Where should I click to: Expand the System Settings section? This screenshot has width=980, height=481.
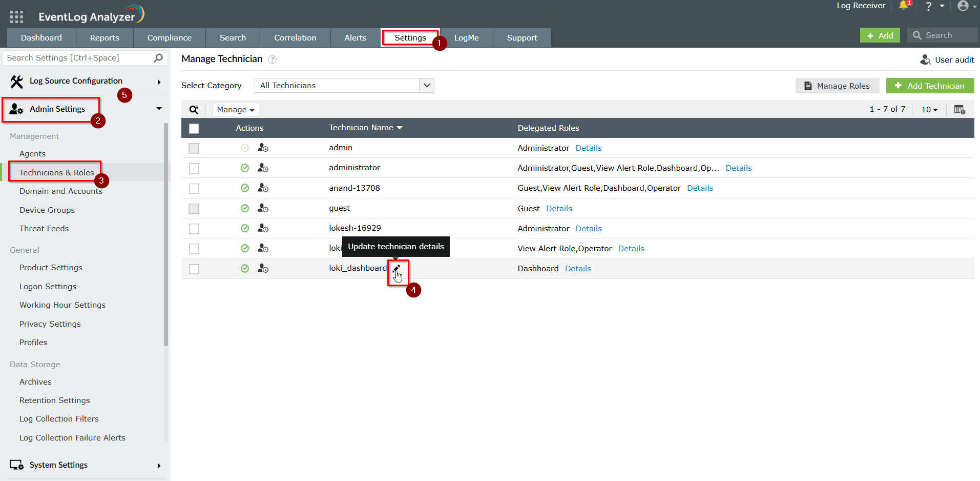(159, 466)
